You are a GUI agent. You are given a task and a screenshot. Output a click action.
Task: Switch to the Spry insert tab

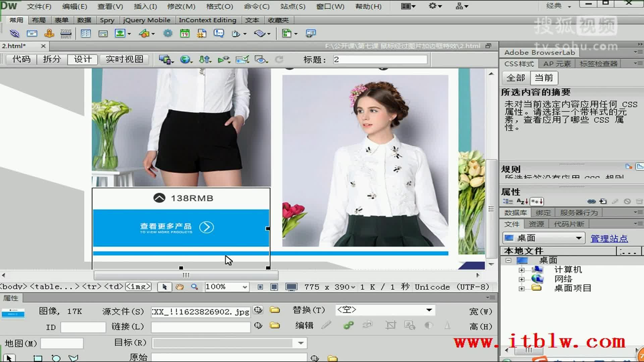coord(107,20)
